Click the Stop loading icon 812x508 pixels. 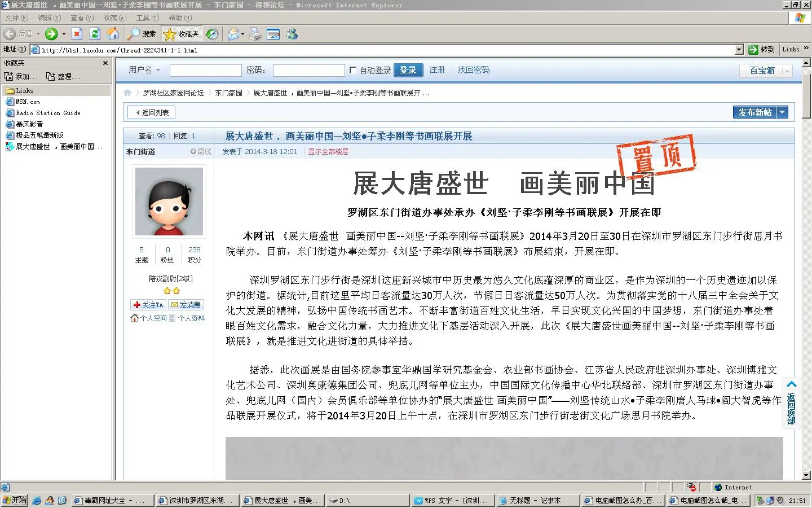click(x=77, y=34)
